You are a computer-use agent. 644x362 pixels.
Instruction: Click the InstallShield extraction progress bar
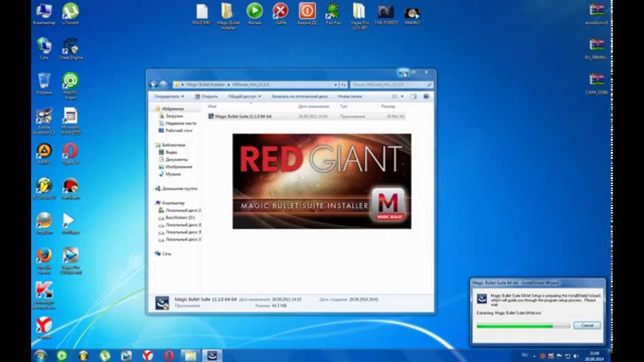coord(523,326)
